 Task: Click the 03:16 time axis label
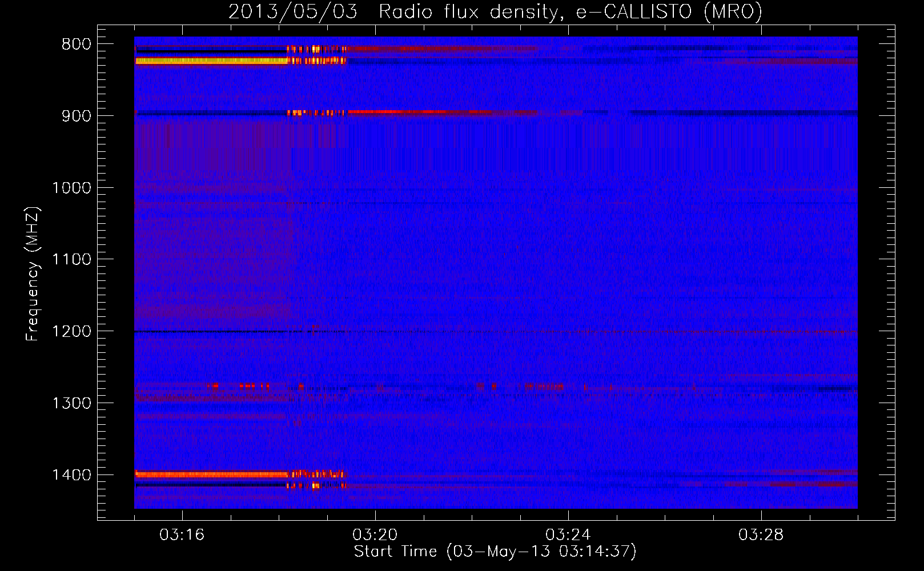point(182,535)
